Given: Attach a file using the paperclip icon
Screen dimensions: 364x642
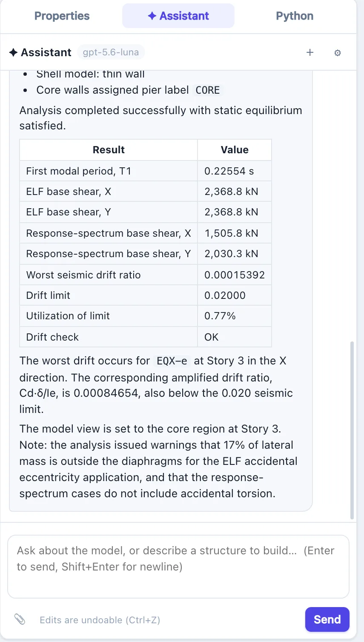Looking at the screenshot, I should [x=20, y=619].
